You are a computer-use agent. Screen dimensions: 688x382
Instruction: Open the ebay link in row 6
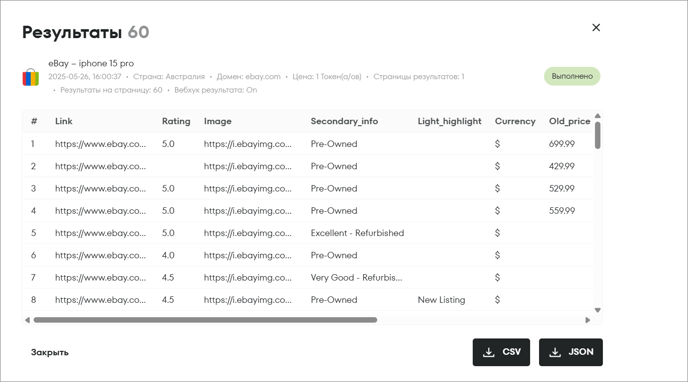[x=100, y=255]
